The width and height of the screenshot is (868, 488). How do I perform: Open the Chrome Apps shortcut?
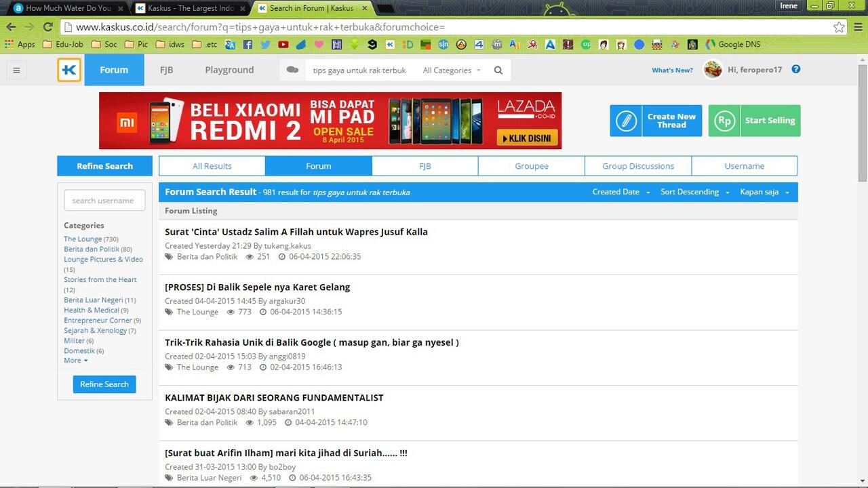point(20,45)
